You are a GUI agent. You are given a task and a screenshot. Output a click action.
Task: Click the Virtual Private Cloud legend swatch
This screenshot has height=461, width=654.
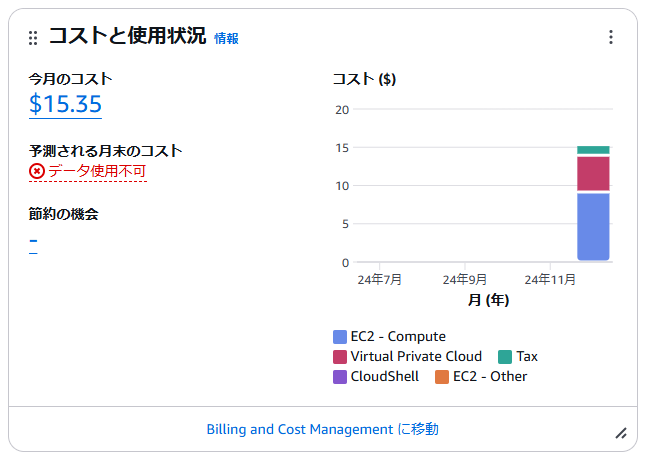[x=340, y=357]
